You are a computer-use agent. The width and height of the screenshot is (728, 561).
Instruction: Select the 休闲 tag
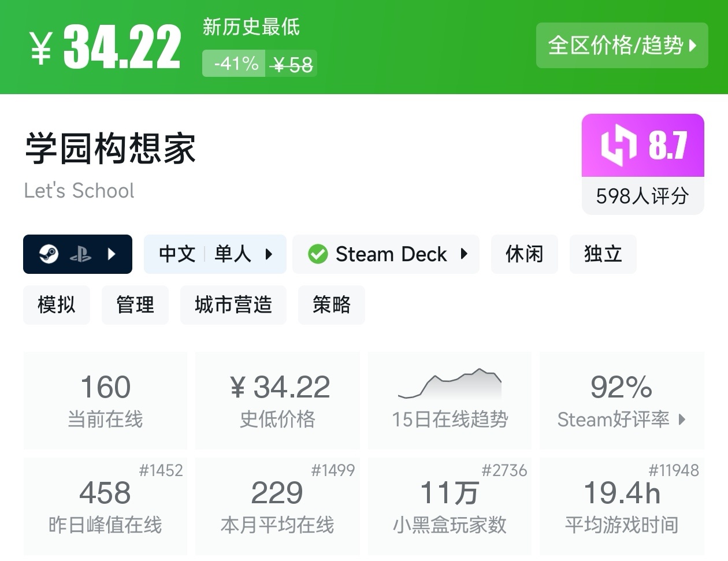pos(525,254)
